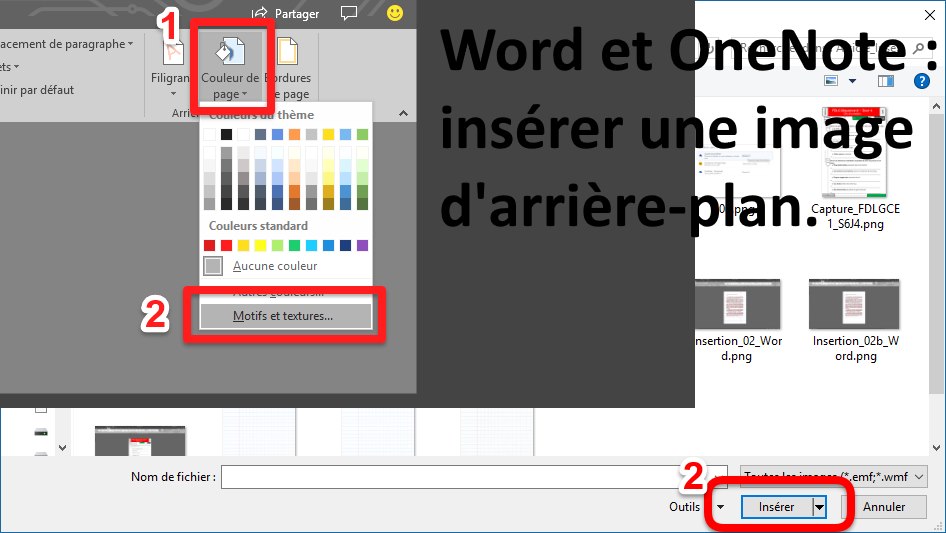Pick the gold theme color swatch
The image size is (946, 533).
328,134
